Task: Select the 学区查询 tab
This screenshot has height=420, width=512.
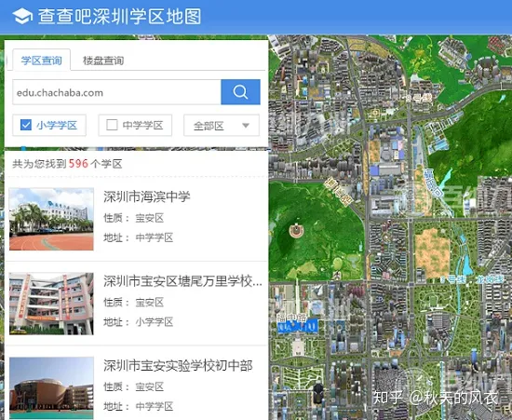Action: 42,61
